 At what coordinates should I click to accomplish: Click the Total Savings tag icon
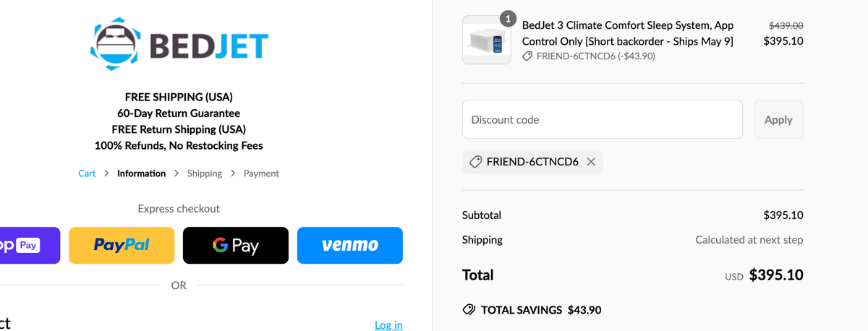[x=469, y=310]
